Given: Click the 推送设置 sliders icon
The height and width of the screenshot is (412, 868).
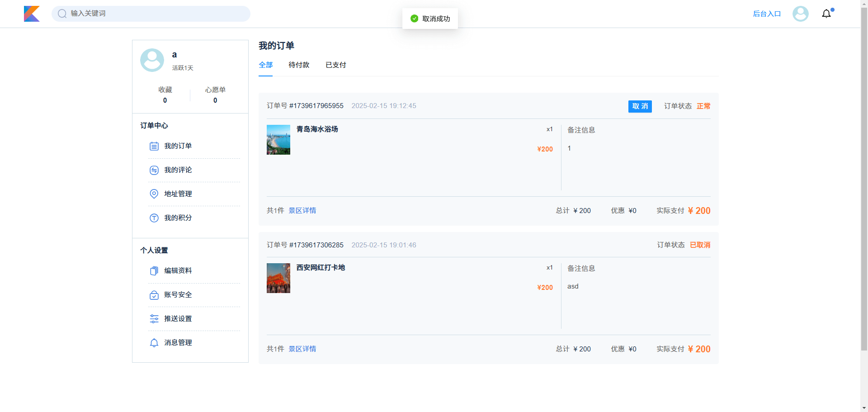Looking at the screenshot, I should coord(154,318).
